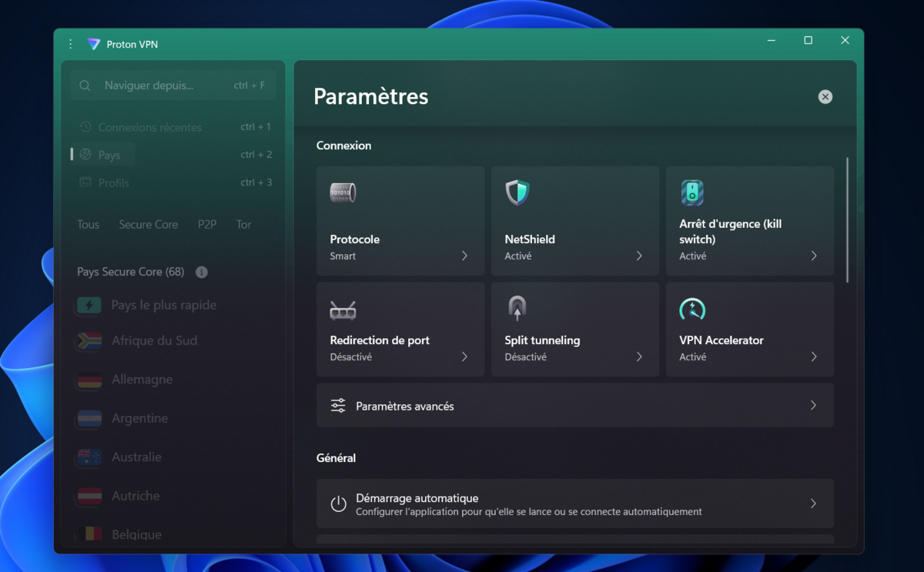Open the Arrêt d'urgence (kill switch) card
Image resolution: width=924 pixels, height=572 pixels.
pyautogui.click(x=750, y=221)
